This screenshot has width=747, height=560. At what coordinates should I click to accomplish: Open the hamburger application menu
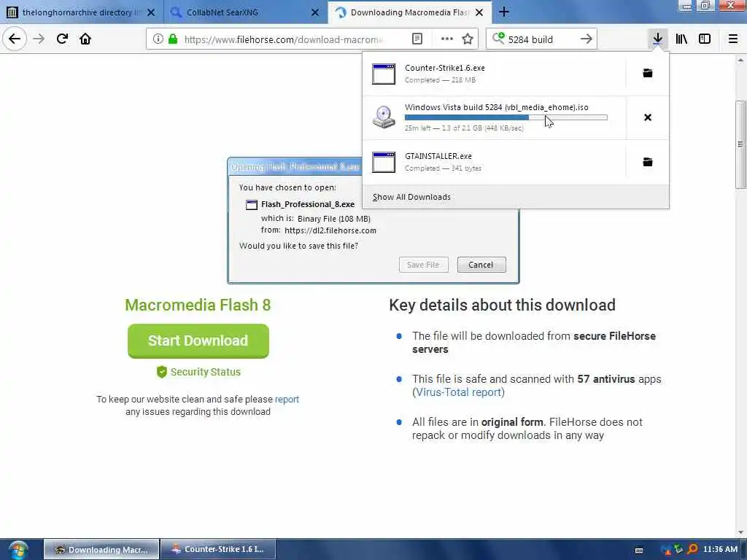[x=733, y=39]
